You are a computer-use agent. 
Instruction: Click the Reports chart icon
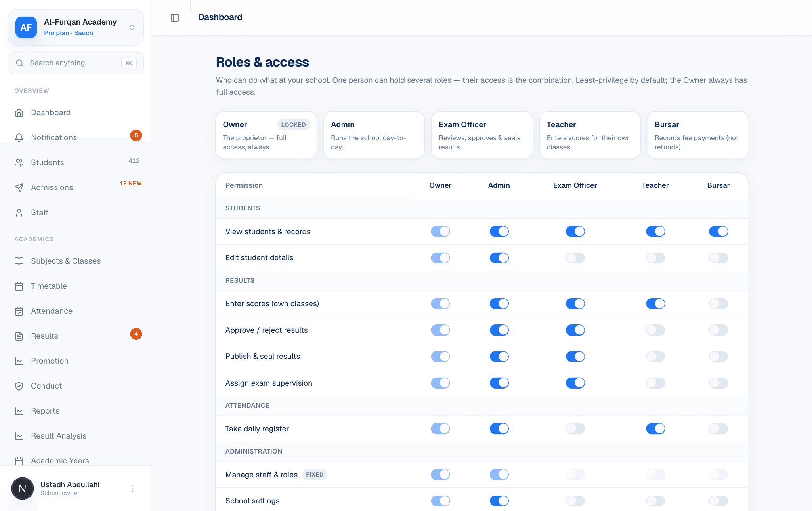[19, 411]
